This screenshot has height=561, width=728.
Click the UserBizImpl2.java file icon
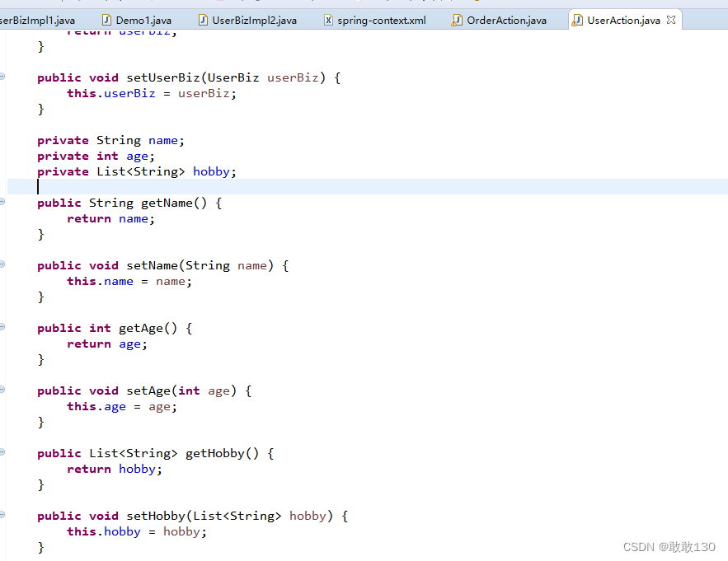pos(203,20)
